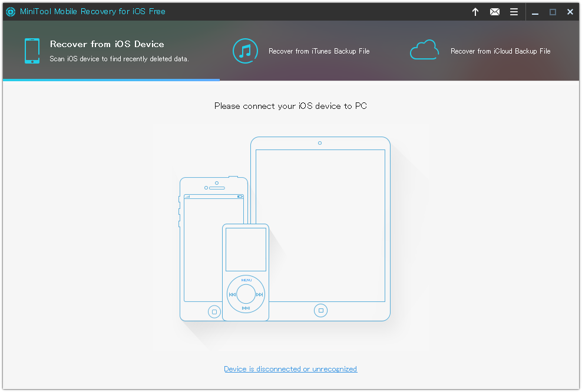
Task: Open the email feedback envelope icon
Action: pyautogui.click(x=494, y=12)
